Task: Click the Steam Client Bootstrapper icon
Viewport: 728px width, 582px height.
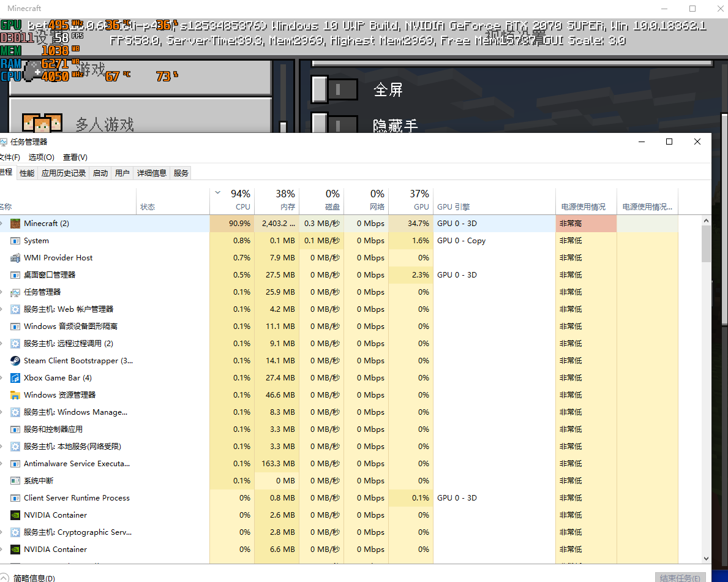Action: click(15, 361)
